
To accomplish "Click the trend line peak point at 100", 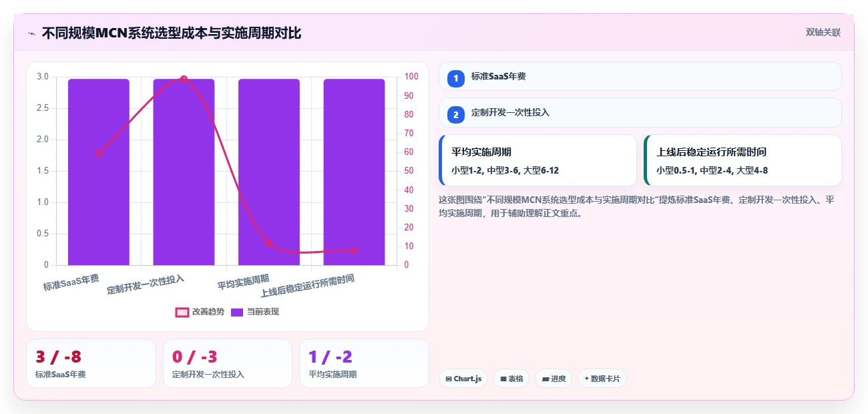I will point(184,79).
